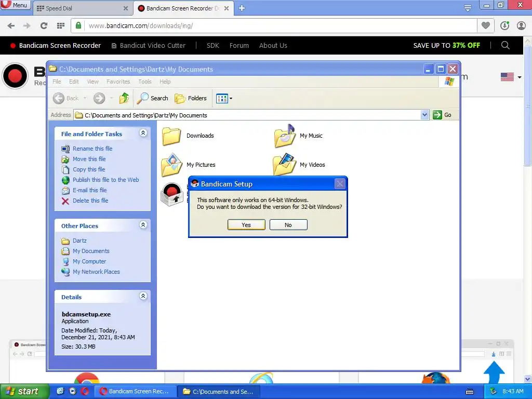Open a new Opera tab
Image resolution: width=532 pixels, height=399 pixels.
click(x=242, y=8)
